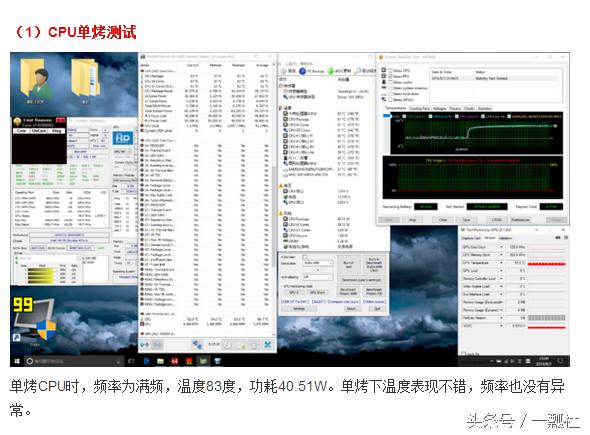Toggle the CPU legend checkbox above temperature graph
Screen dimensions: 590x435
tap(390, 116)
